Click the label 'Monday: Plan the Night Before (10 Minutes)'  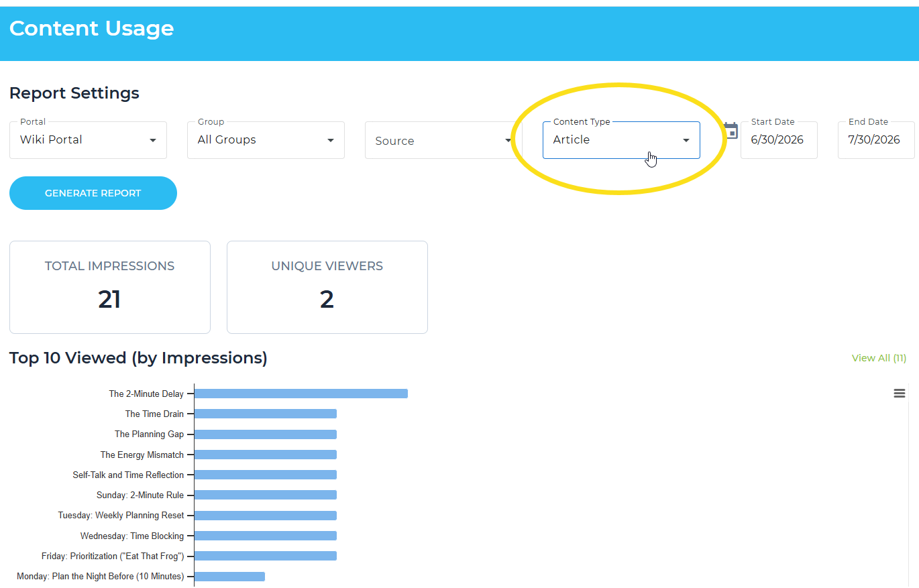[101, 577]
